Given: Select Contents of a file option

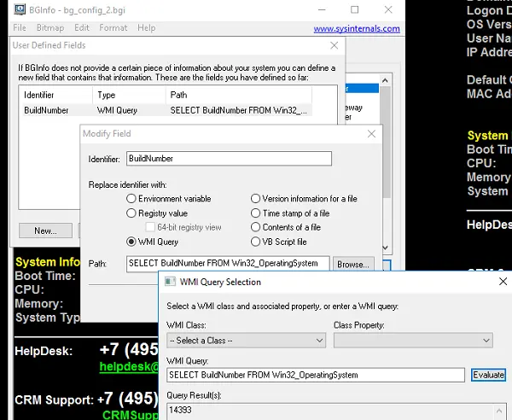Looking at the screenshot, I should (286, 227).
